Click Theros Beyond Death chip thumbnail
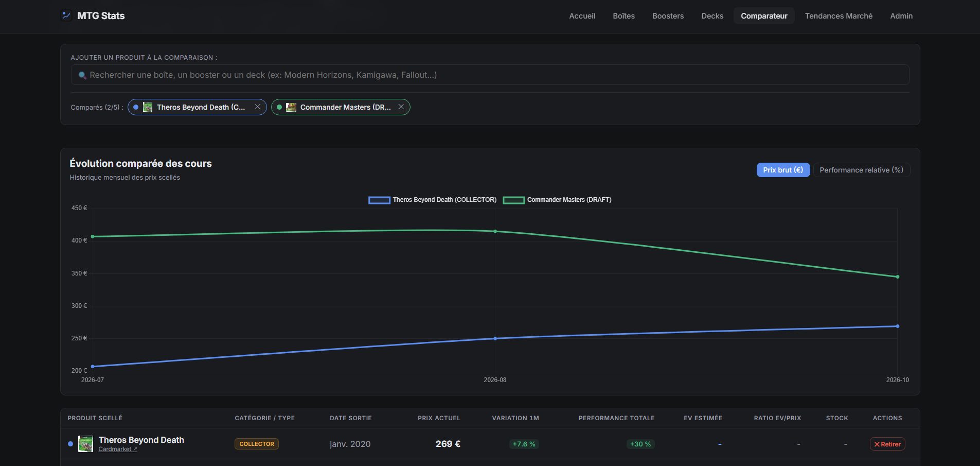Viewport: 980px width, 466px height. (x=148, y=107)
